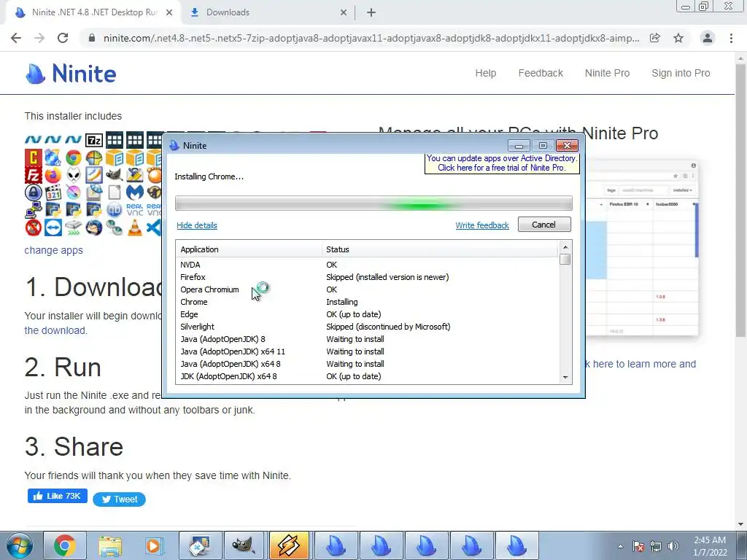
Task: Click the installation progress bar
Action: coord(373,203)
